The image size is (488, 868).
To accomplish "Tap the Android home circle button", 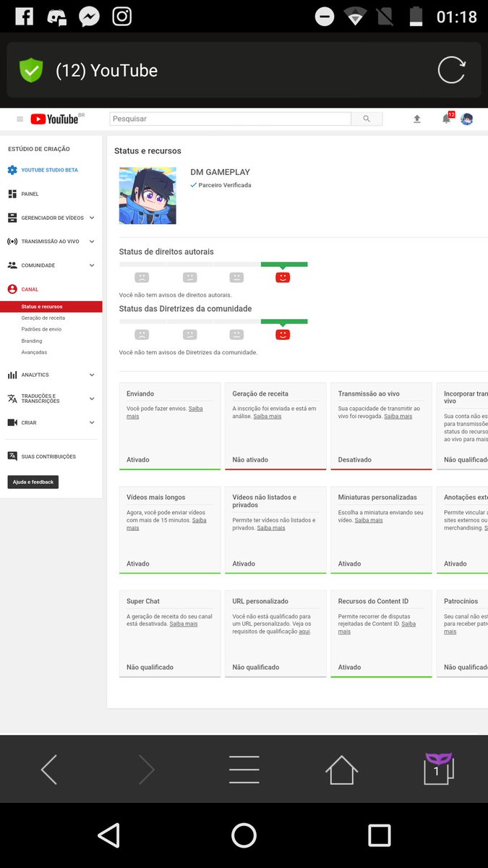I will pyautogui.click(x=244, y=835).
